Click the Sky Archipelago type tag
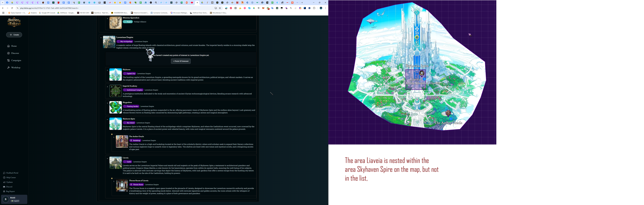Screen dimensions: 644x205 point(125,41)
